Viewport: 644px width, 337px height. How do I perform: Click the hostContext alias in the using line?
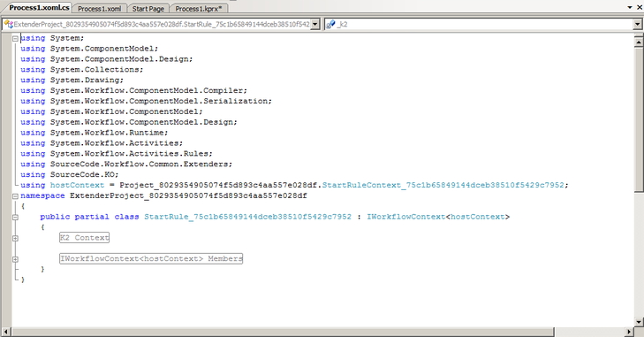(x=77, y=185)
